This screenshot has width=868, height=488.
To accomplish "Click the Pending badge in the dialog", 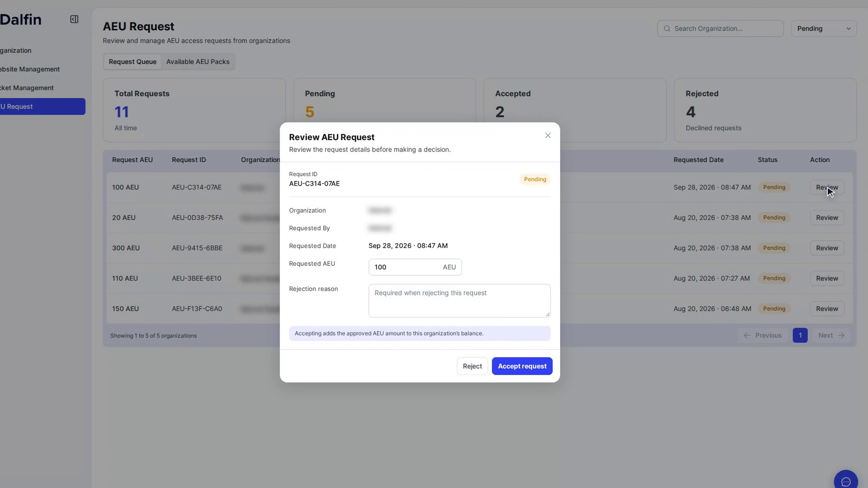I will 535,179.
